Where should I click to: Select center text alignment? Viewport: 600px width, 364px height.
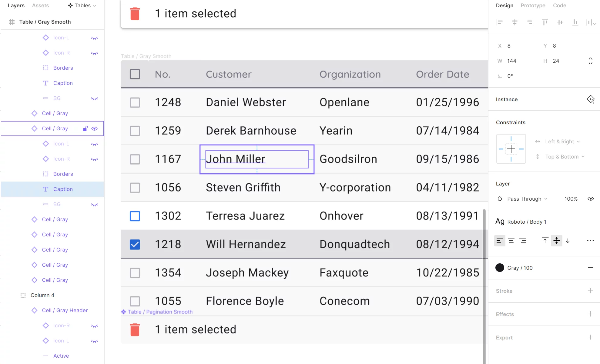511,240
